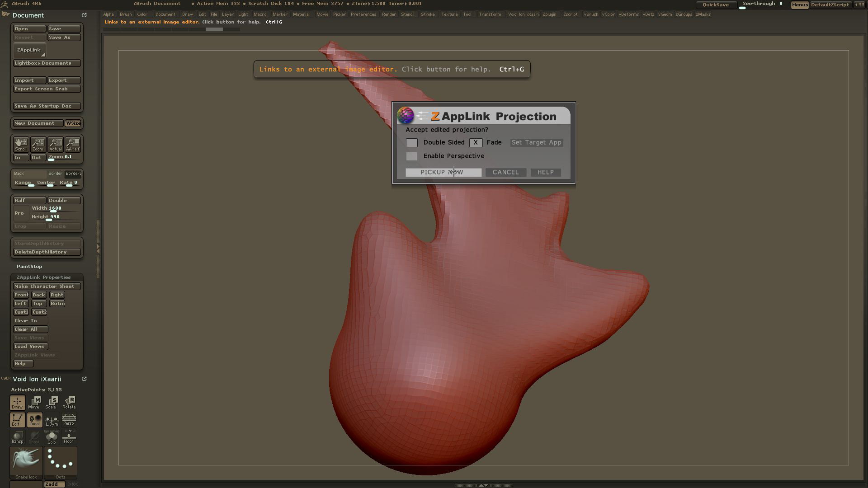Click PICKUP NOW button
Viewport: 868px width, 488px height.
(443, 173)
